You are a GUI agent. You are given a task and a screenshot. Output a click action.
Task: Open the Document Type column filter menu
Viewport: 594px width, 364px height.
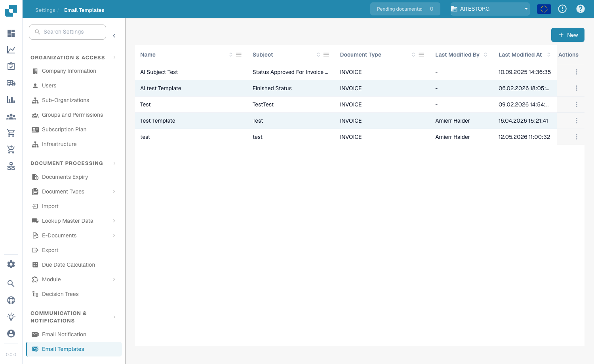point(421,55)
